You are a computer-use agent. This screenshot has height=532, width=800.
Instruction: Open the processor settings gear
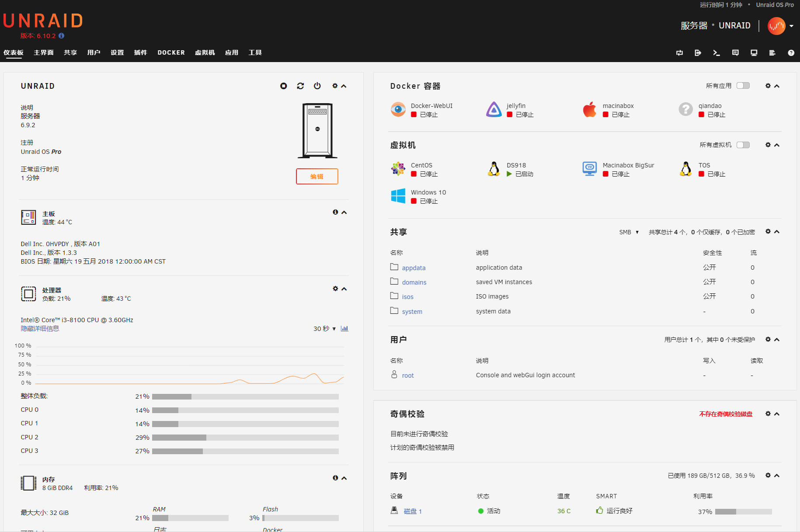[335, 289]
